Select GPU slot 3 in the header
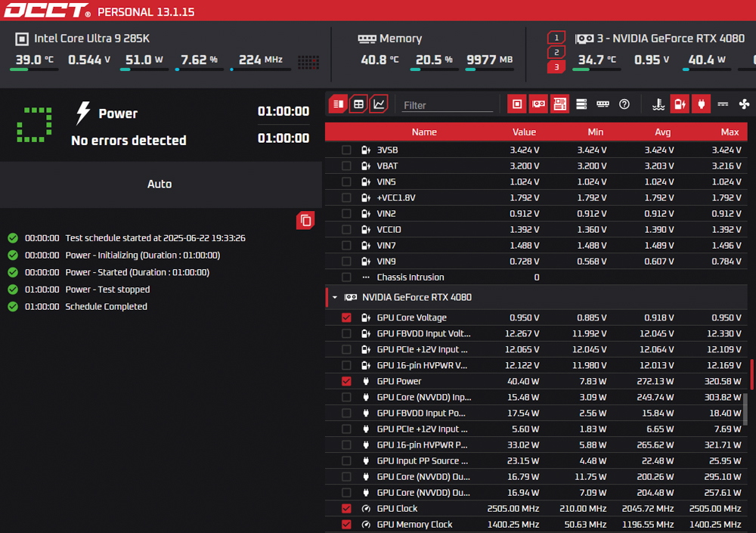The width and height of the screenshot is (756, 533). coord(556,67)
